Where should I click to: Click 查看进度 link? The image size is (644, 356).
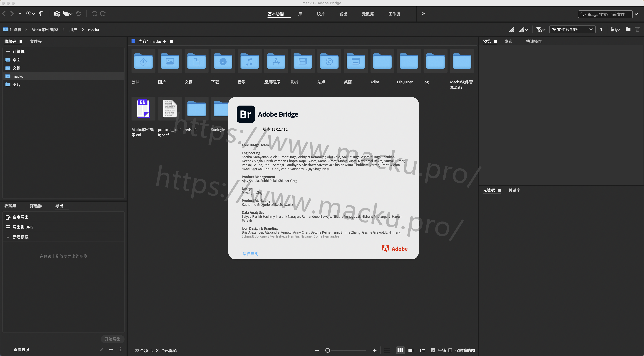coord(22,350)
